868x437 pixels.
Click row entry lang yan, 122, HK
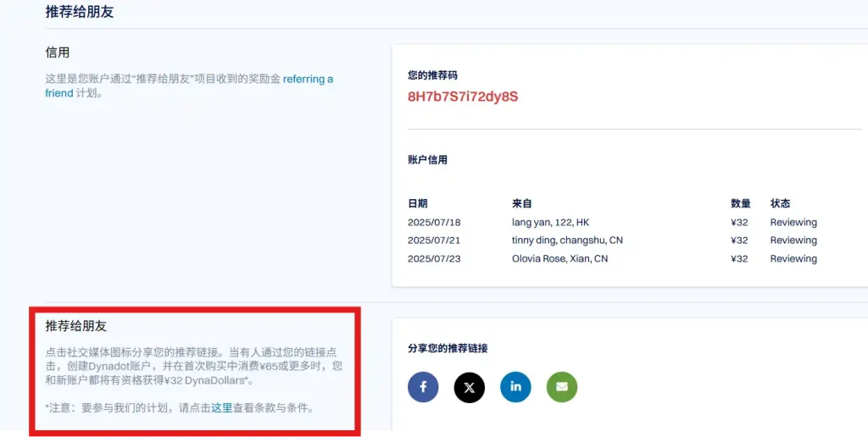pos(551,223)
